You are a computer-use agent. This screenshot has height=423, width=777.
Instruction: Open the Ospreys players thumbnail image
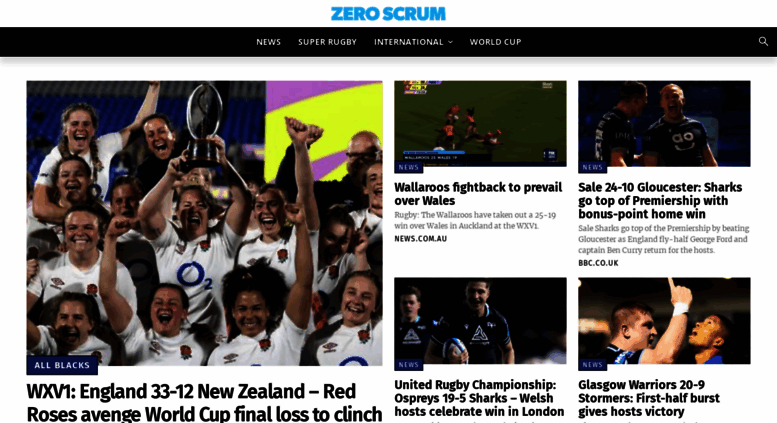coord(480,321)
